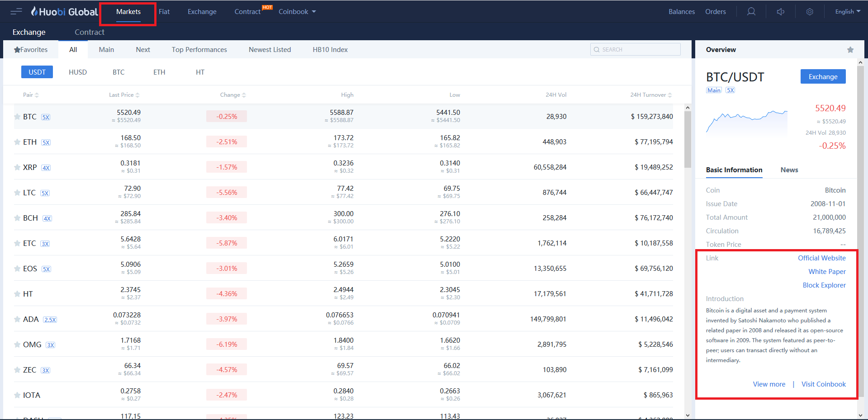Select the HUSD quote filter
This screenshot has width=868, height=420.
click(x=78, y=72)
